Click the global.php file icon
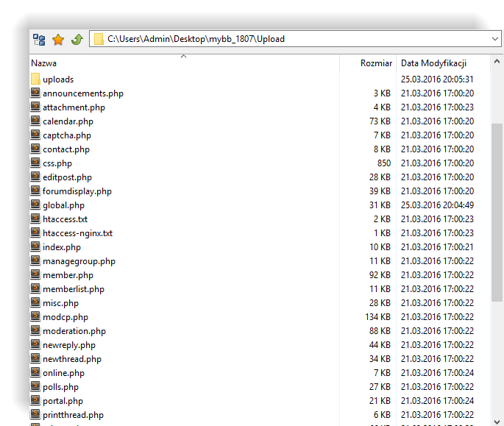The image size is (504, 426). (x=36, y=205)
